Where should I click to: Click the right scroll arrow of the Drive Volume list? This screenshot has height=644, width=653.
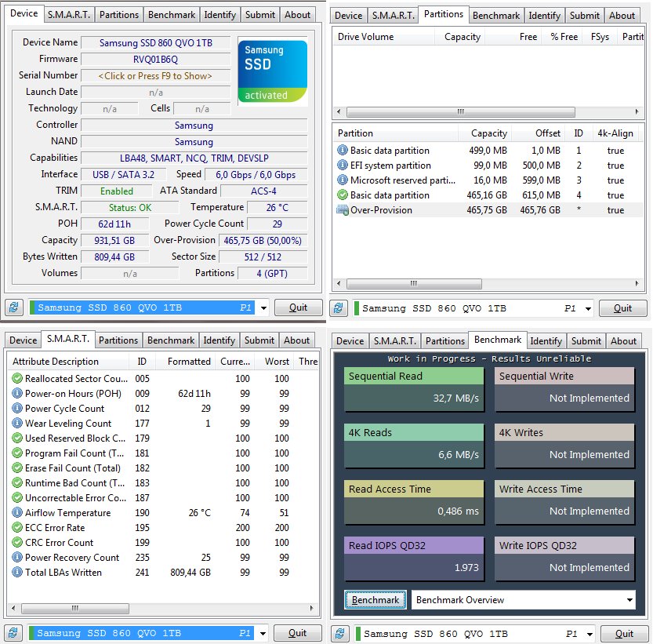637,111
